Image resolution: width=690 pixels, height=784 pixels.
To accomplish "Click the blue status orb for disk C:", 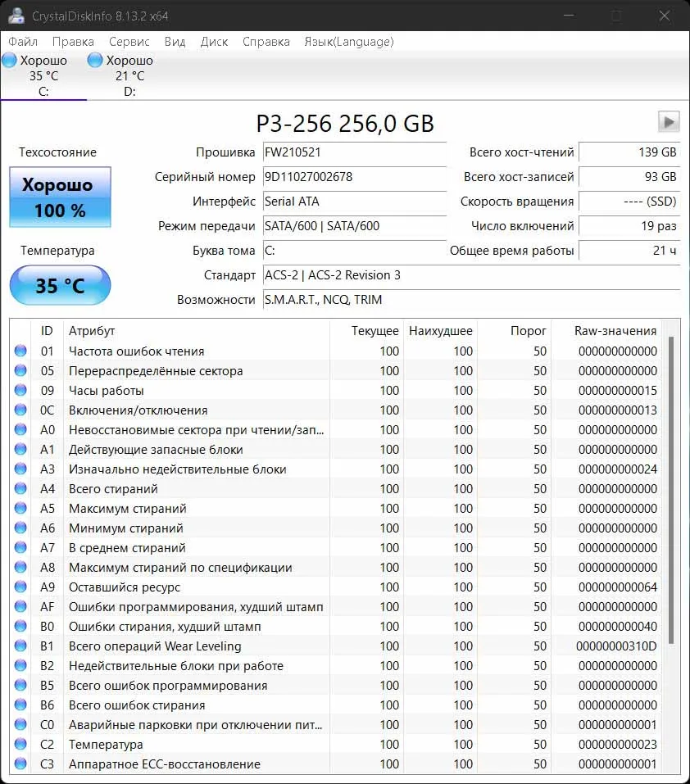I will (x=10, y=61).
